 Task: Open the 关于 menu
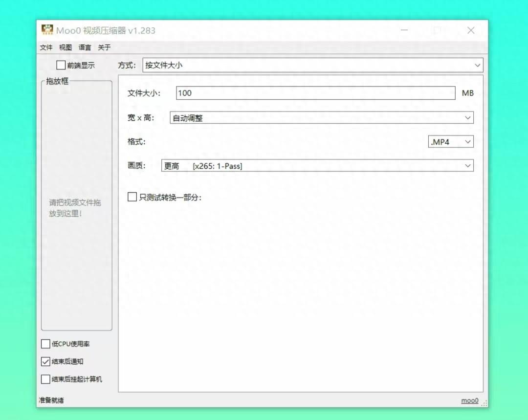[x=104, y=47]
